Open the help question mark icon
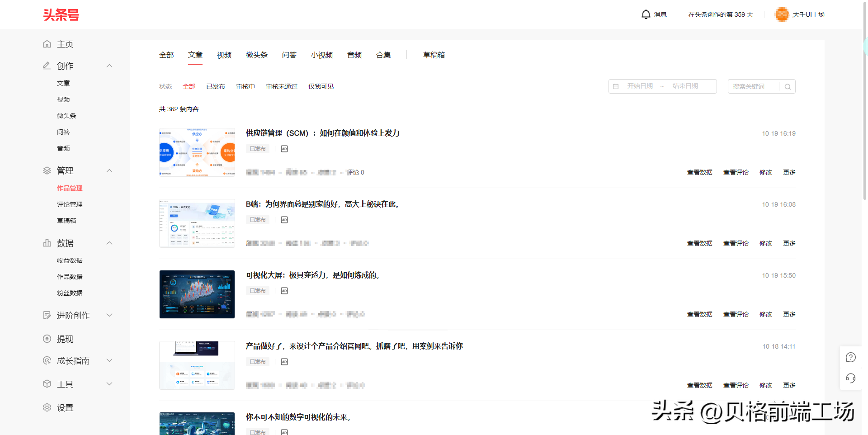This screenshot has width=868, height=435. [851, 358]
